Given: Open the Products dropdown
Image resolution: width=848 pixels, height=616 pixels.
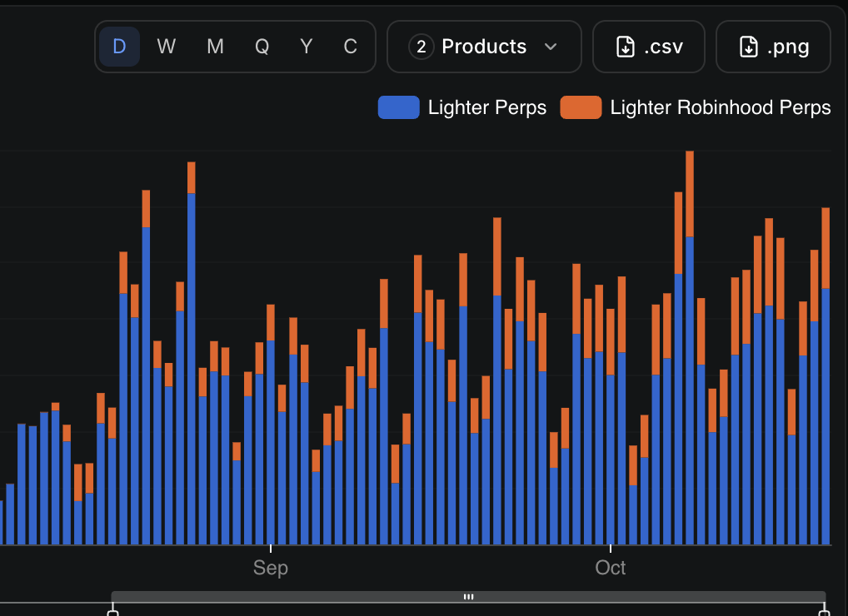Looking at the screenshot, I should coord(484,47).
